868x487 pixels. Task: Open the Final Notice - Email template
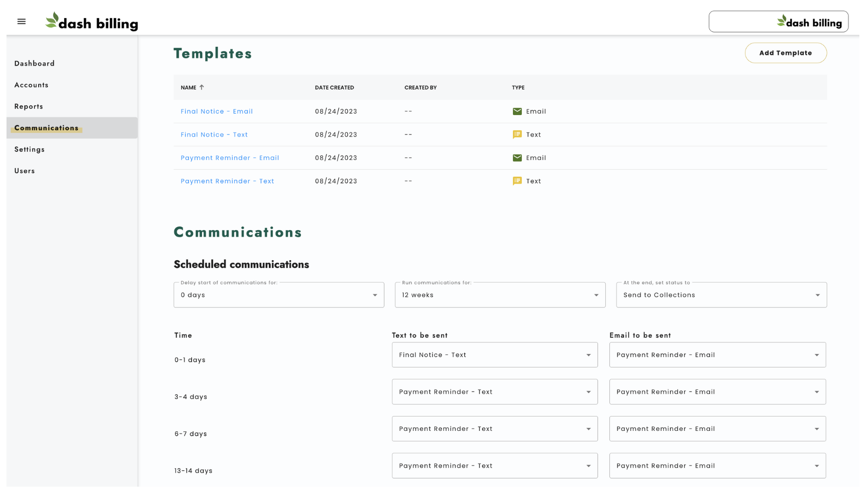click(217, 111)
